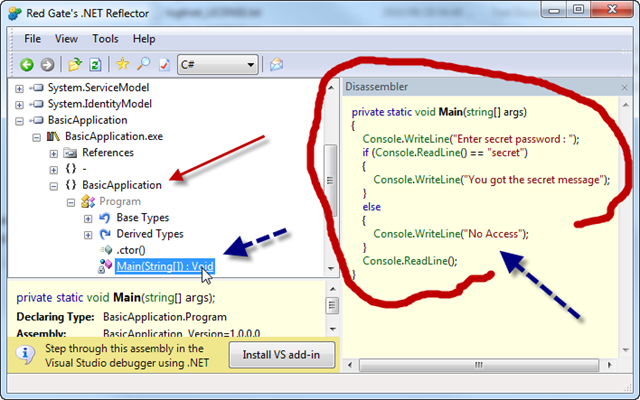
Task: Open the File menu
Action: tap(32, 39)
